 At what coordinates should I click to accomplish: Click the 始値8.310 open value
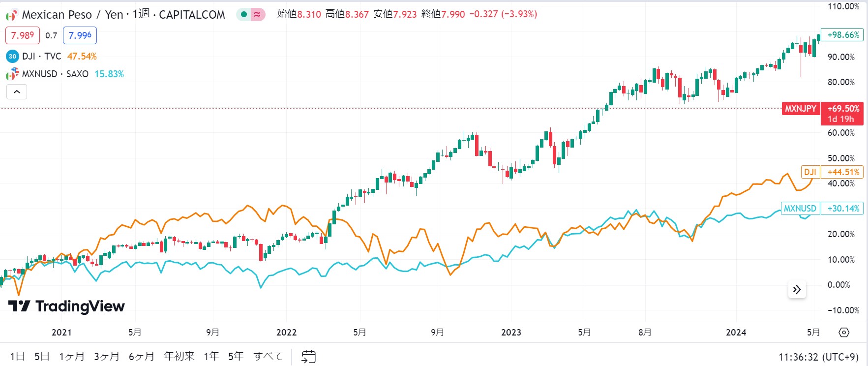tap(299, 14)
